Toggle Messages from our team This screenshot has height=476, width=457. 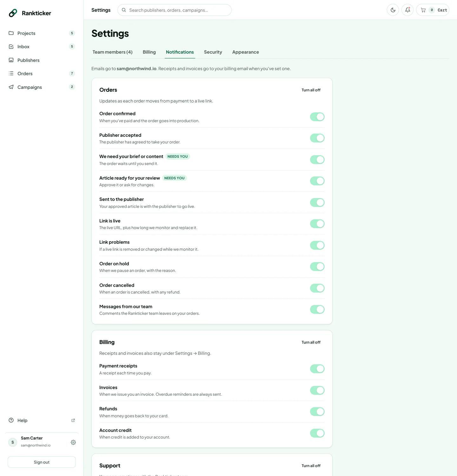[317, 309]
